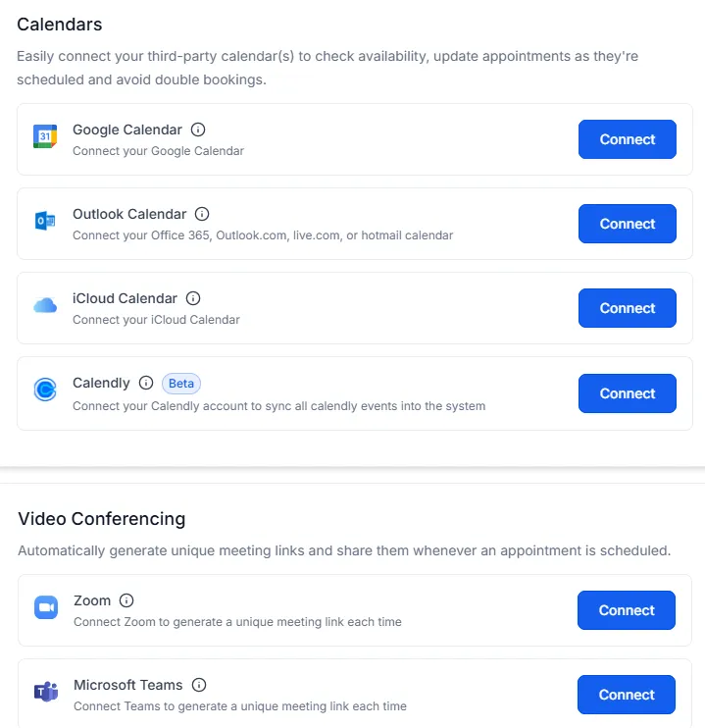Image resolution: width=705 pixels, height=728 pixels.
Task: Connect Outlook Calendar
Action: click(x=627, y=224)
